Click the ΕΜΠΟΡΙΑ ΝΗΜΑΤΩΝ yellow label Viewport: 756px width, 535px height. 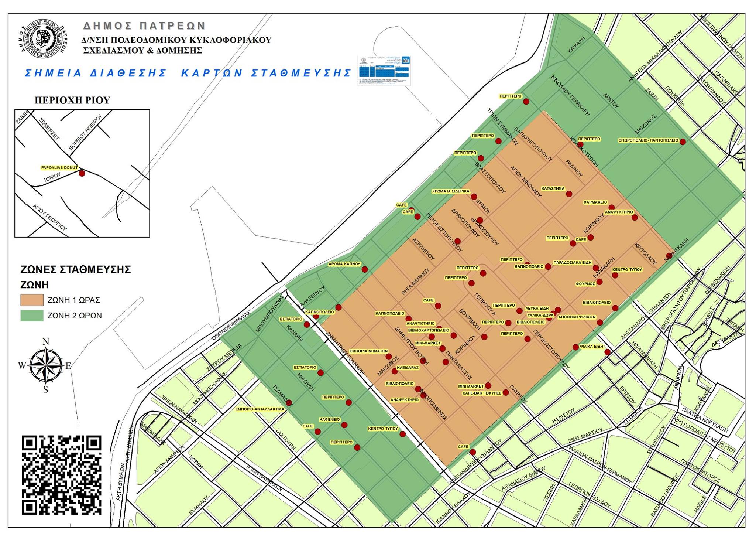pos(368,351)
